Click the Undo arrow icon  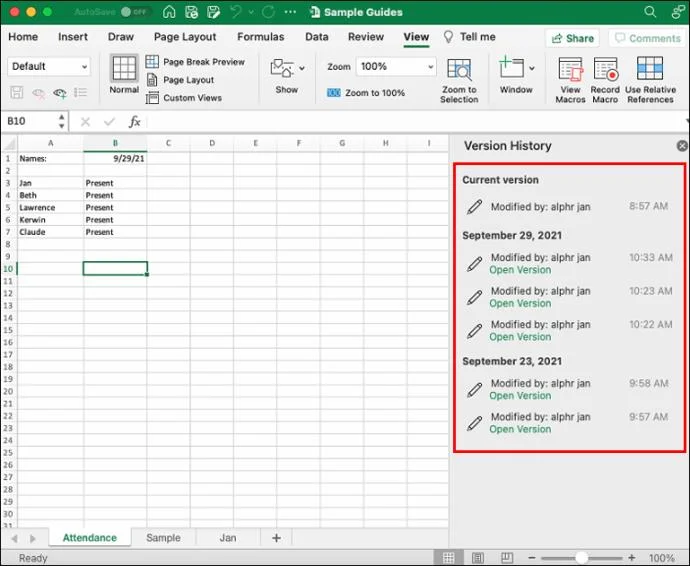tap(236, 12)
